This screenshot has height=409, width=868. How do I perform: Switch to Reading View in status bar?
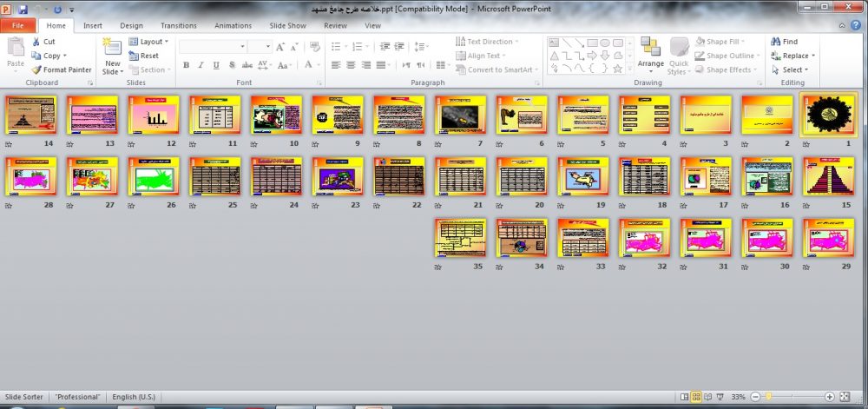708,397
